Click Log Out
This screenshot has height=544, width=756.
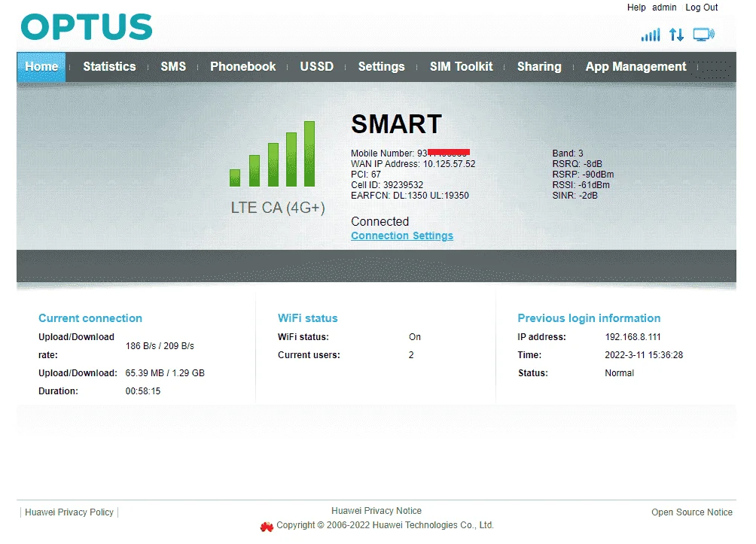click(x=702, y=8)
